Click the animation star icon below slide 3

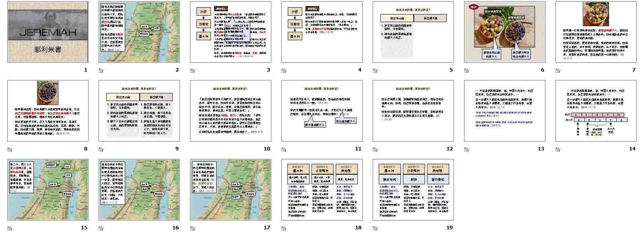(x=192, y=70)
